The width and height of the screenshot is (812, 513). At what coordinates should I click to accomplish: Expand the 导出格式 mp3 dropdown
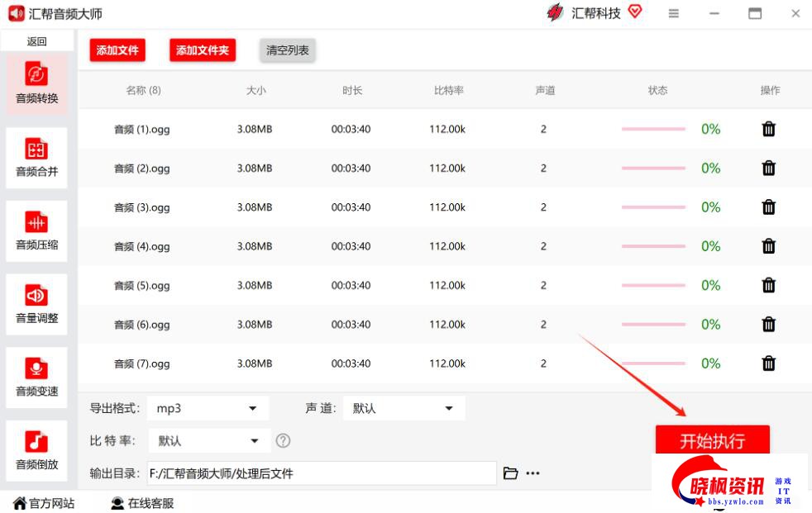coord(208,409)
